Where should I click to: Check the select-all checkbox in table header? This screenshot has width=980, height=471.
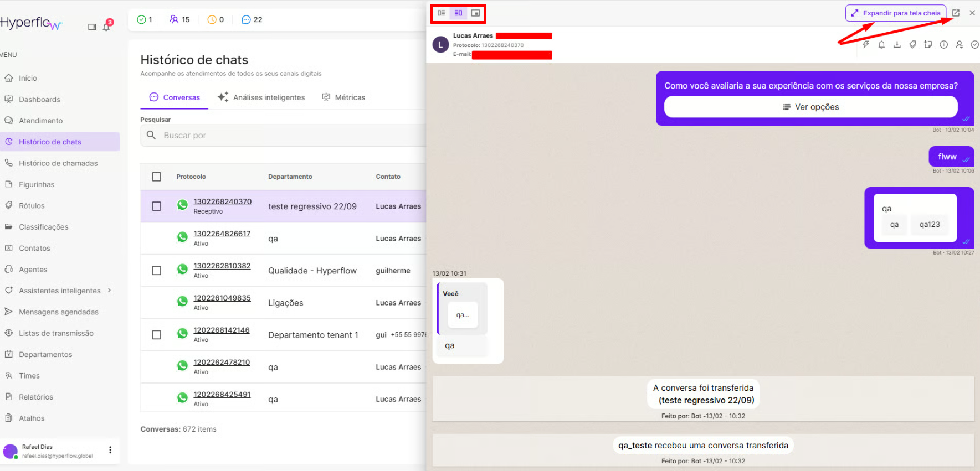click(157, 177)
